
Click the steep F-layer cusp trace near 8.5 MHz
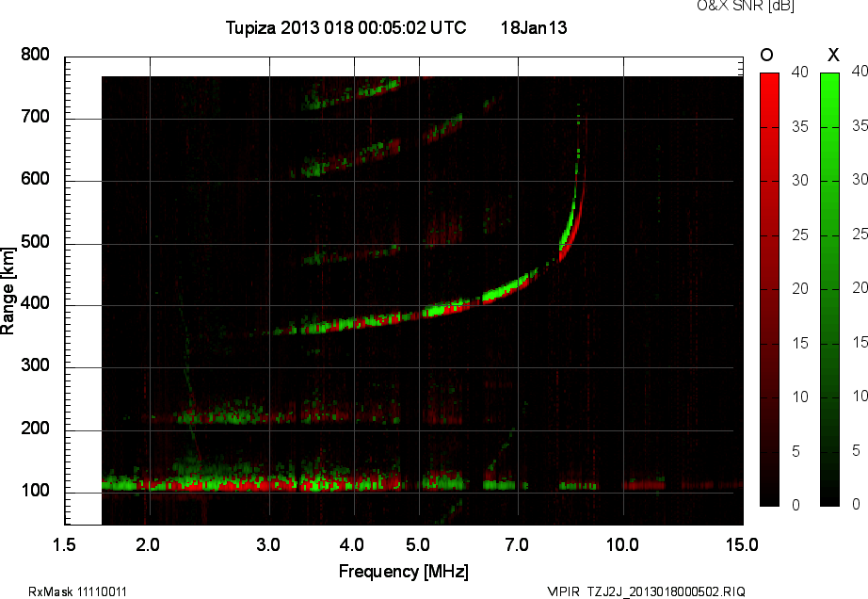pos(571,221)
